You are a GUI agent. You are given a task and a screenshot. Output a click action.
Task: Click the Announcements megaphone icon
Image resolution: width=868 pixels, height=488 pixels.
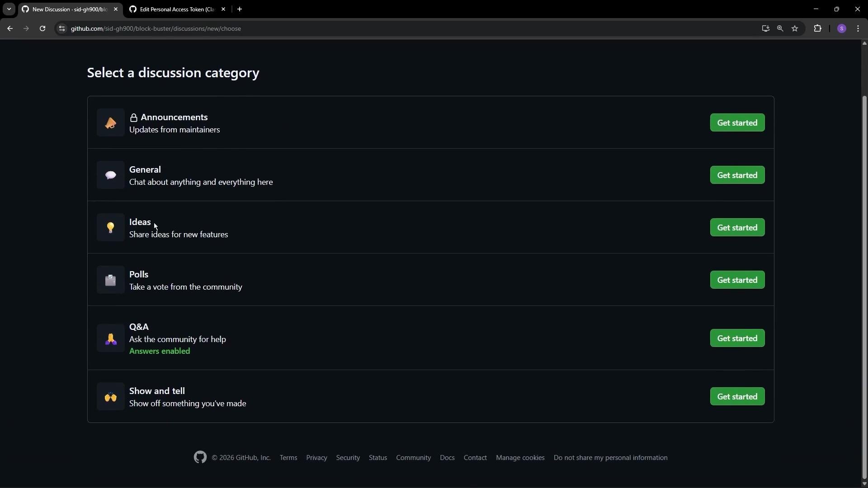coord(111,123)
